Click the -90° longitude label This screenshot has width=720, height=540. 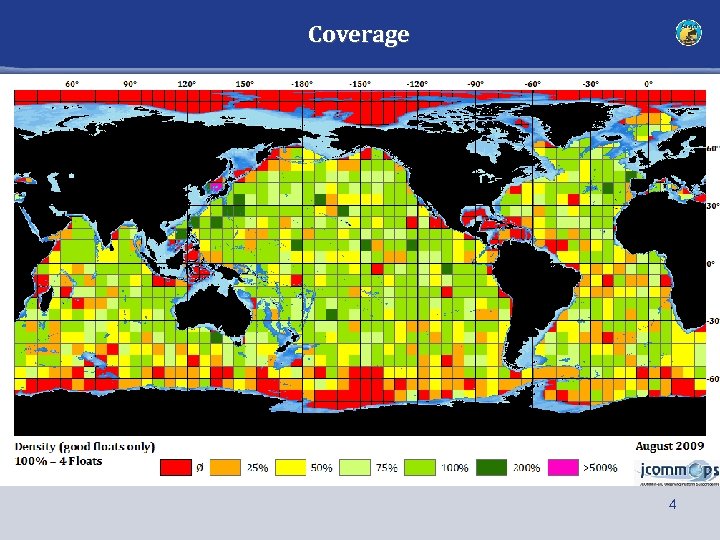[476, 84]
